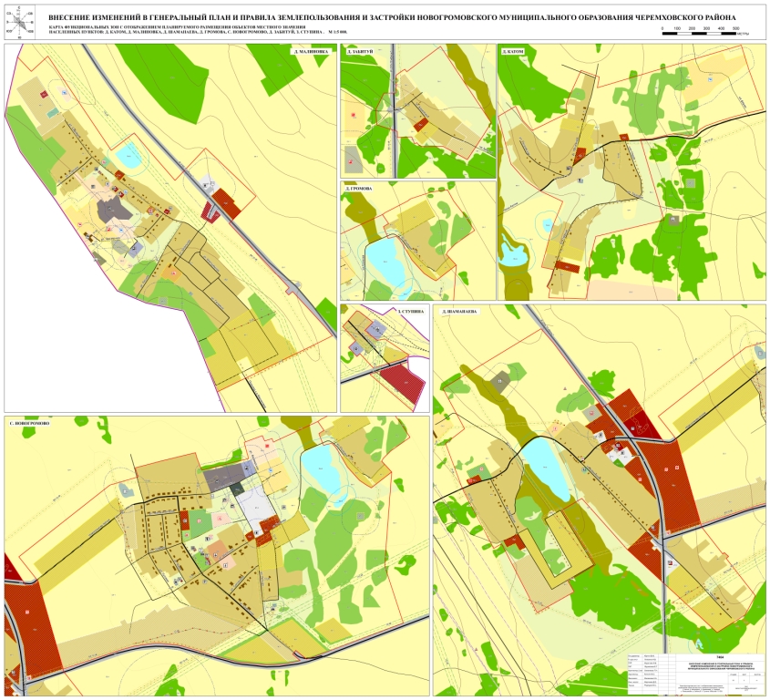Click the '500' mark on scale bar
This screenshot has width=770, height=700.
point(736,29)
